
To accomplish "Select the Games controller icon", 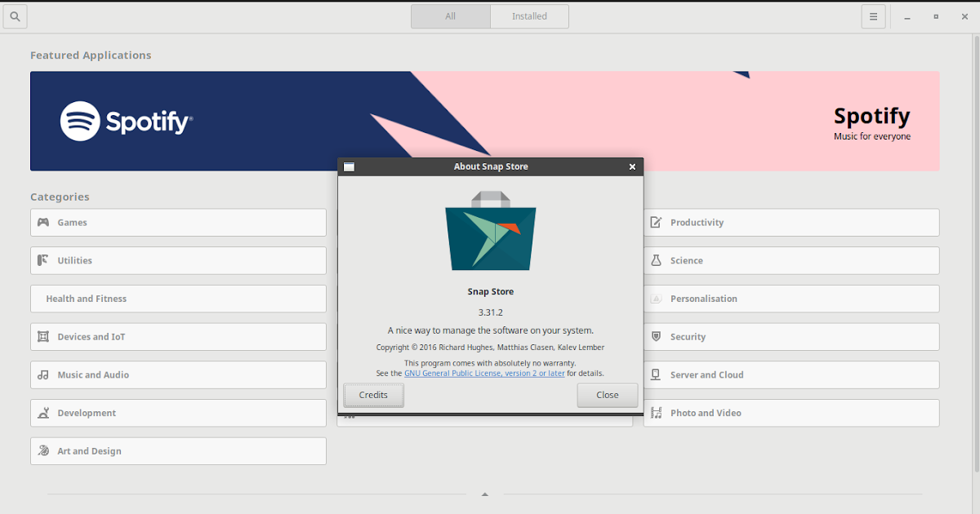I will click(43, 222).
